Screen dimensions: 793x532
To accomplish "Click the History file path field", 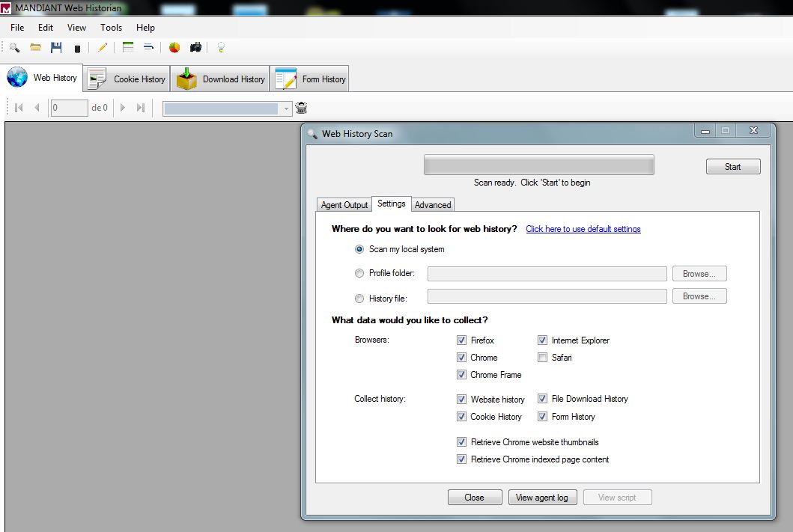I will point(547,296).
